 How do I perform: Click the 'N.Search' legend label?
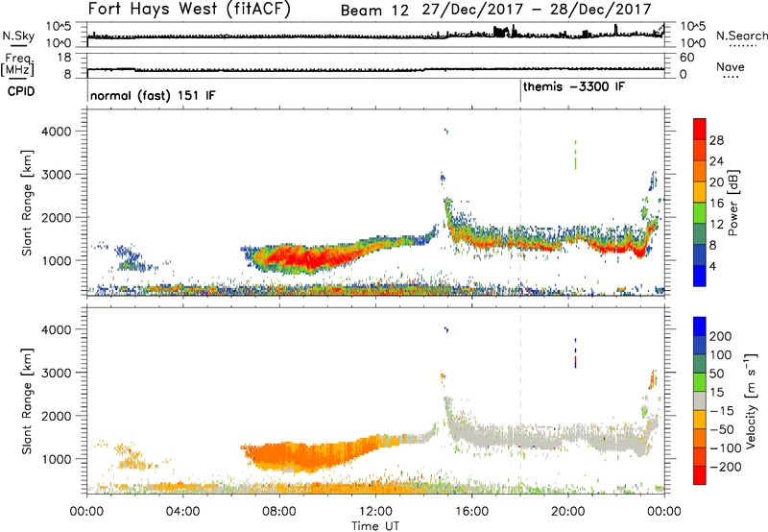(742, 36)
